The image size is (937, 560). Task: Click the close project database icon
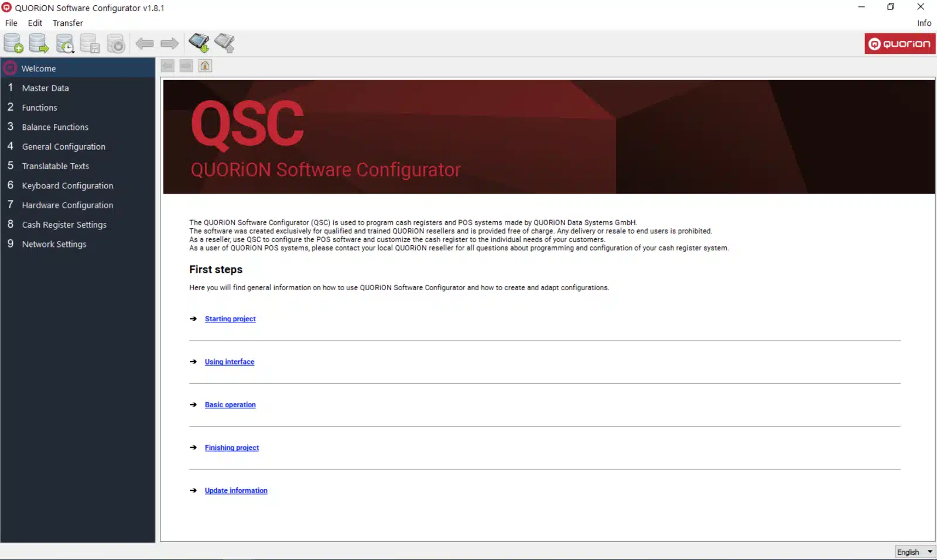pos(116,43)
